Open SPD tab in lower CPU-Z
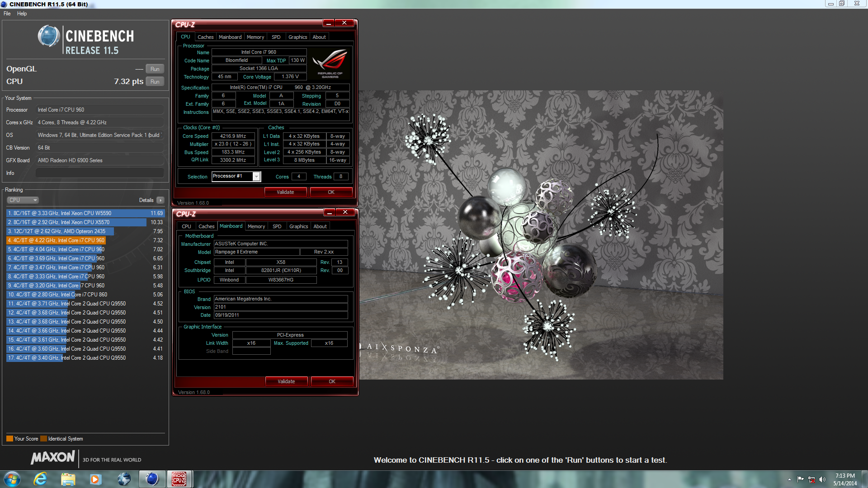Screen dimensions: 868x488 coord(277,226)
